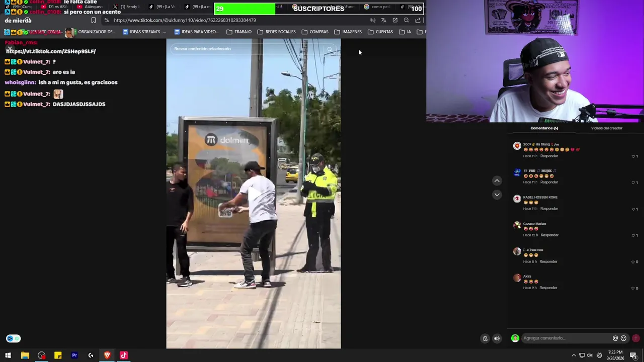Expand the IMAGENES bookmarks folder
The height and width of the screenshot is (362, 644).
pyautogui.click(x=348, y=32)
